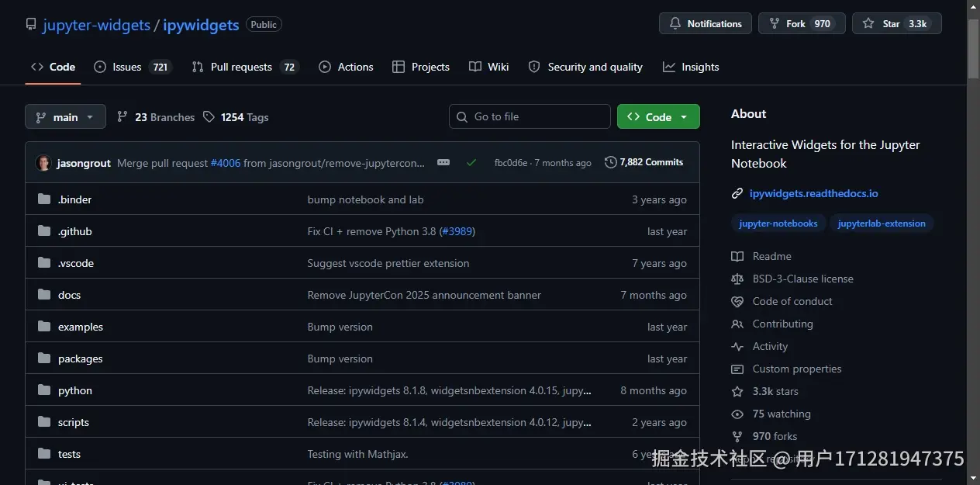This screenshot has width=980, height=485.
Task: Click the Release ipywidgets 8.1.8 commit message
Action: (450, 390)
